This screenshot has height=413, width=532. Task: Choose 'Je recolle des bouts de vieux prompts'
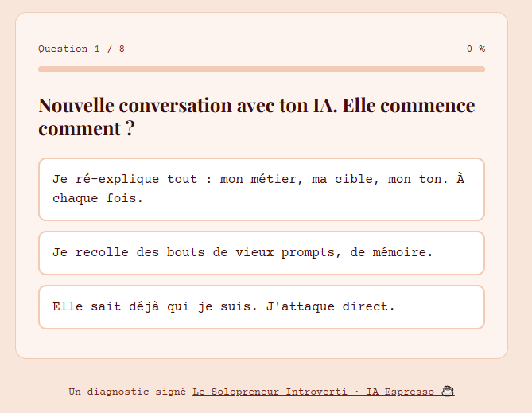point(262,253)
